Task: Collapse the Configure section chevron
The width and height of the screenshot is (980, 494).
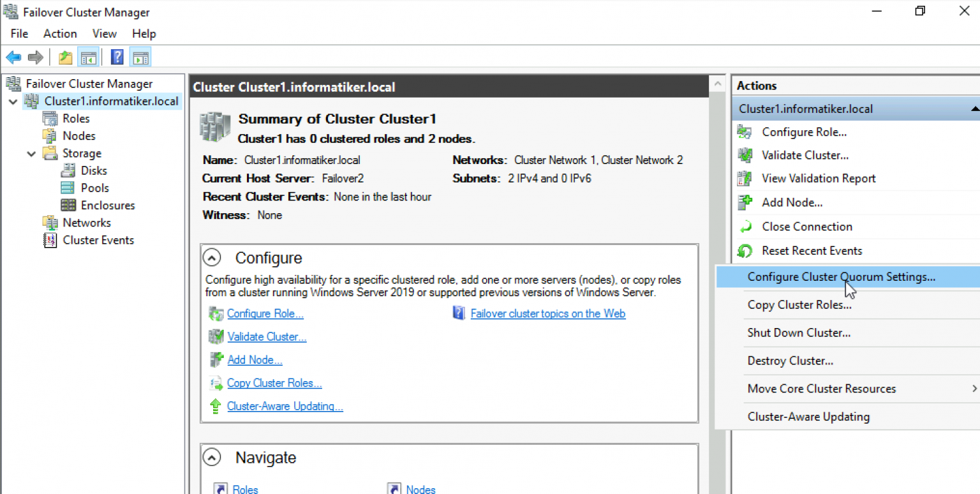Action: [212, 257]
